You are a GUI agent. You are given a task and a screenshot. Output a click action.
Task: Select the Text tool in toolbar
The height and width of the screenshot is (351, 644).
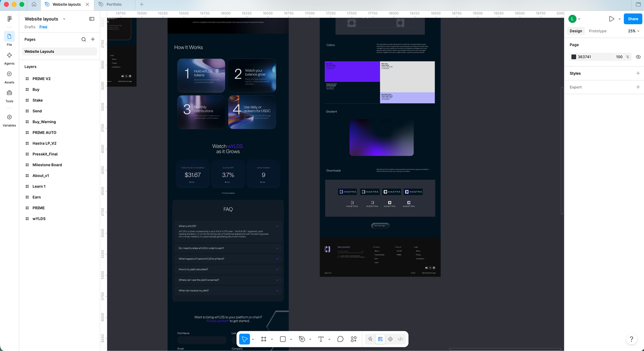click(321, 339)
